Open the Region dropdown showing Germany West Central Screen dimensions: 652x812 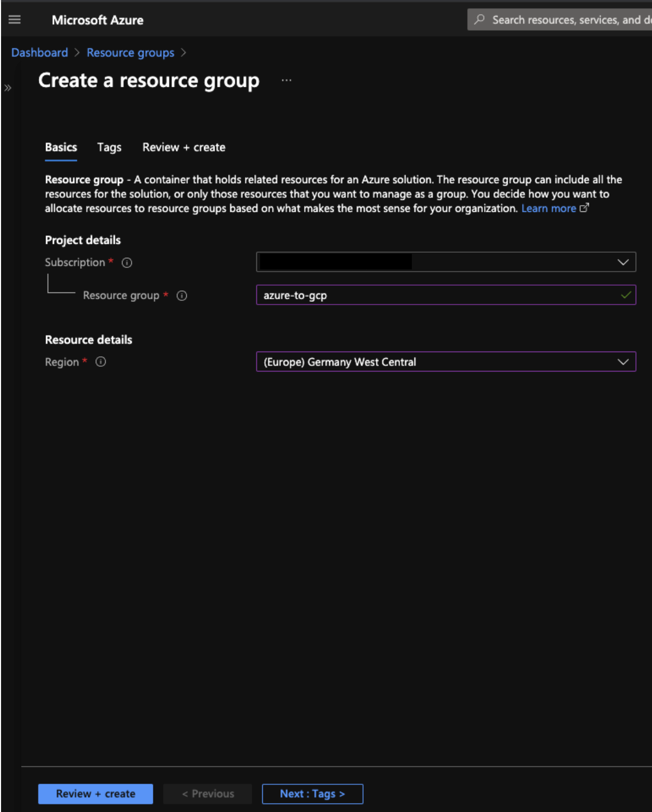446,362
